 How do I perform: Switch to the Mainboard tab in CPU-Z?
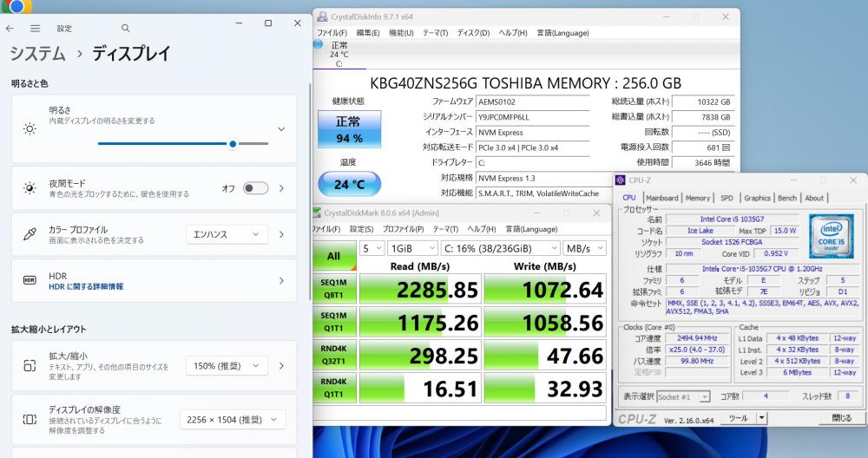point(661,198)
